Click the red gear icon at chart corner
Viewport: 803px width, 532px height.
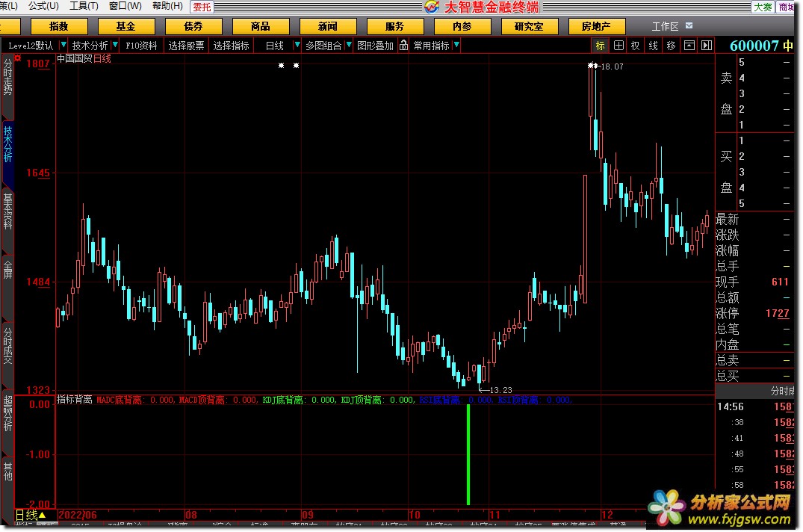[x=17, y=58]
